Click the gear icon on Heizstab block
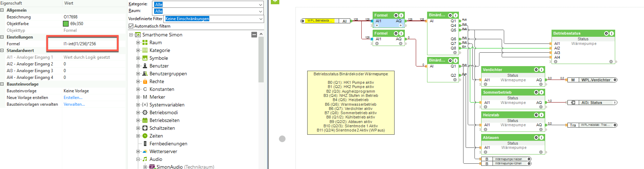The height and width of the screenshot is (169, 644). tap(536, 115)
